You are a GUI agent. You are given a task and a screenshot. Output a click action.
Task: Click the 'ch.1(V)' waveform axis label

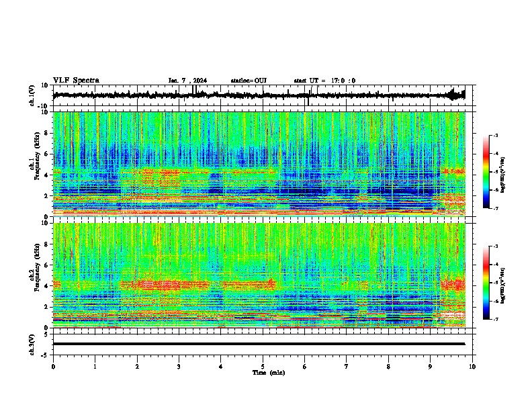click(32, 95)
